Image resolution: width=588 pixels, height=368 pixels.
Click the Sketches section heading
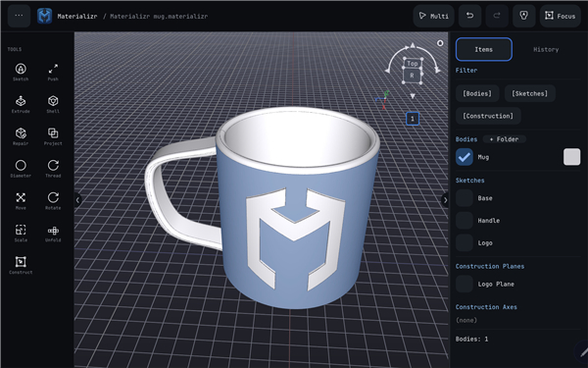[x=469, y=181]
